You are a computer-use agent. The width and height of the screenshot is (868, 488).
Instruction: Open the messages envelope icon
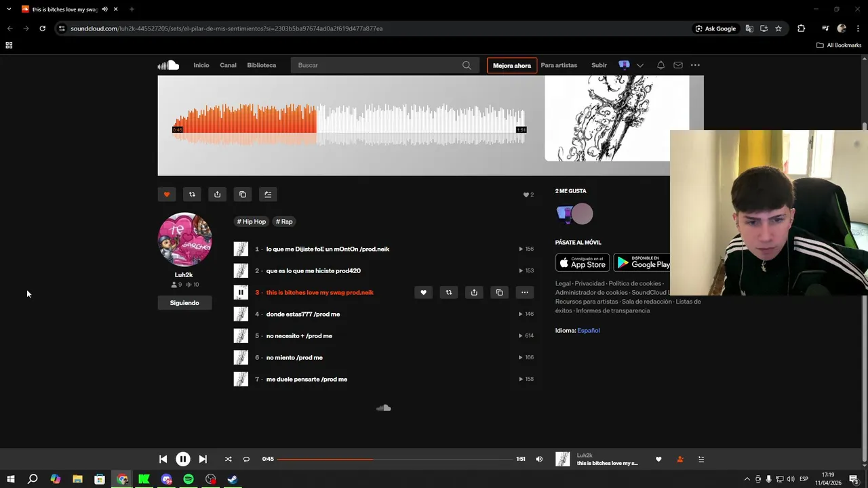(678, 65)
